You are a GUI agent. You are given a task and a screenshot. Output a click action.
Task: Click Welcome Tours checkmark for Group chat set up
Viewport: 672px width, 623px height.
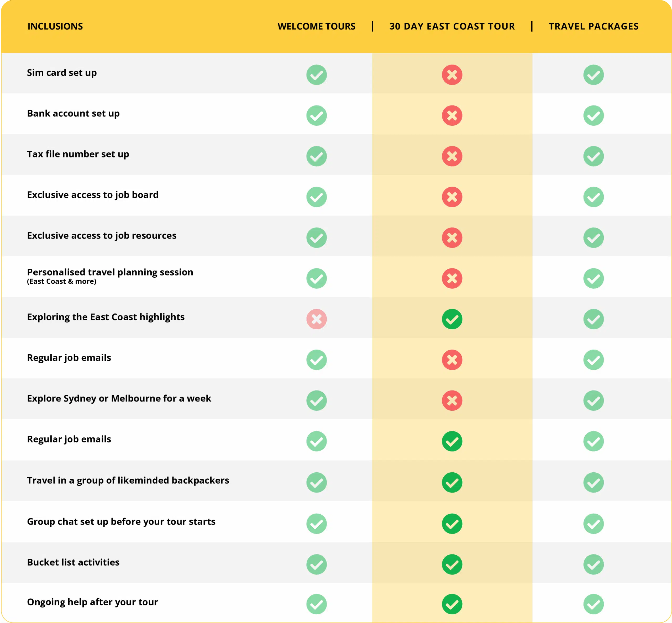[316, 524]
